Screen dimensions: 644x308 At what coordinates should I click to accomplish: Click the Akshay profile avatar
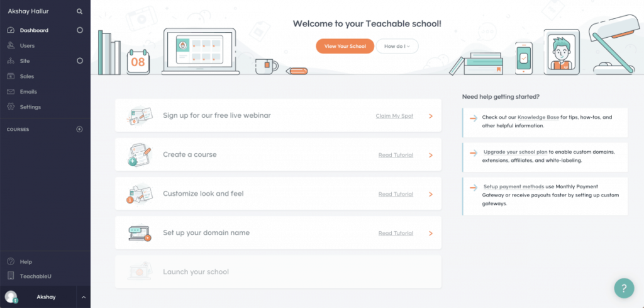(11, 297)
